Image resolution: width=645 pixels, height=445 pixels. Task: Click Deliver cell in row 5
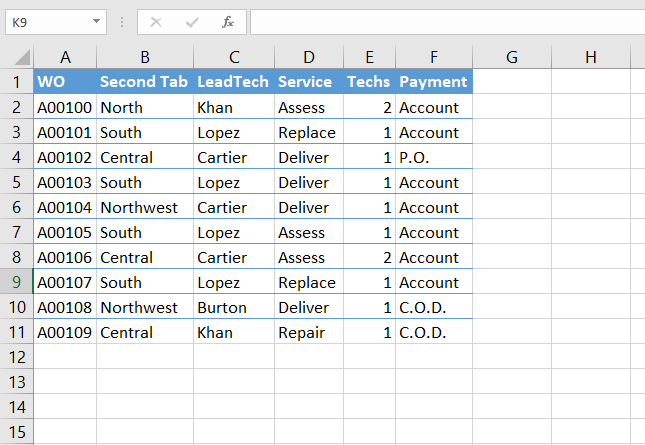coord(309,182)
